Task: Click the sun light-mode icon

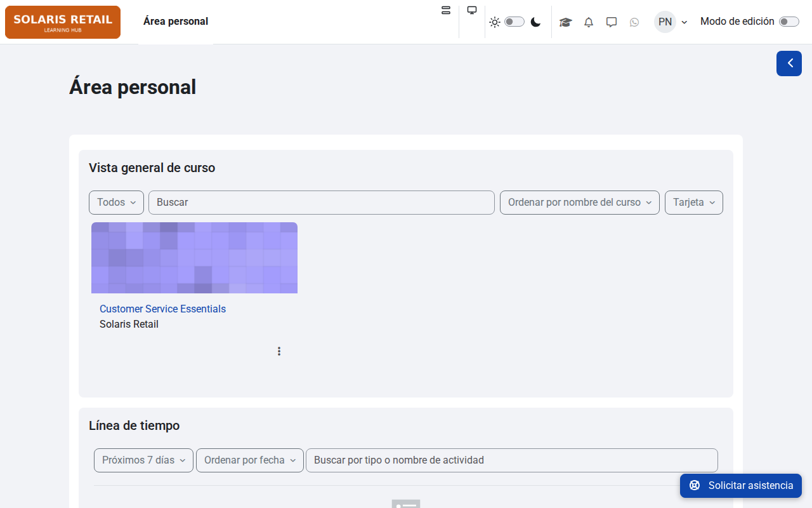Action: tap(495, 22)
